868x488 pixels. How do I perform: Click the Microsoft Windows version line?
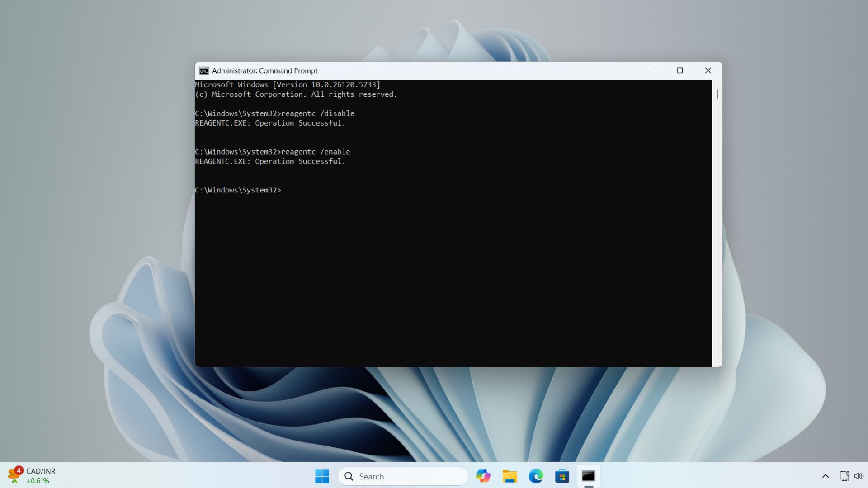pos(288,85)
